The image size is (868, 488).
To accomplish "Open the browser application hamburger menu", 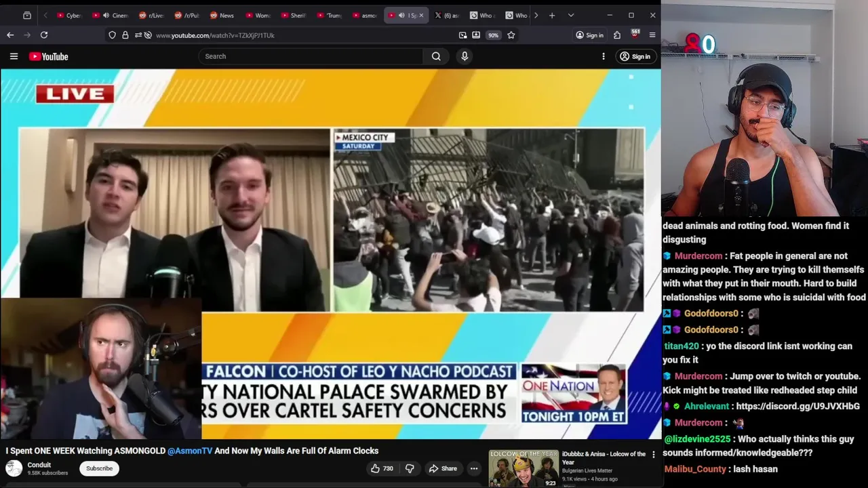I will [x=652, y=35].
